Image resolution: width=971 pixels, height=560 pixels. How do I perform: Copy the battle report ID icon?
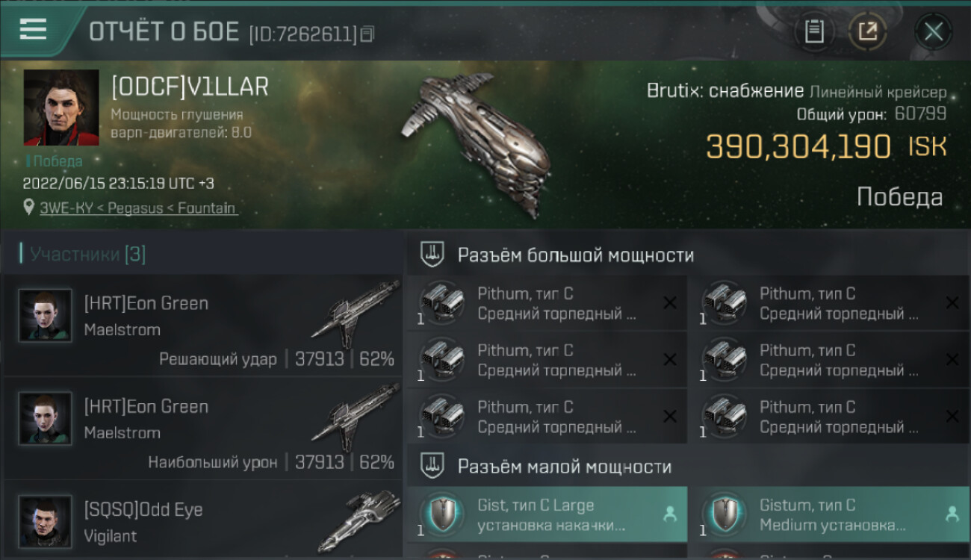click(367, 34)
